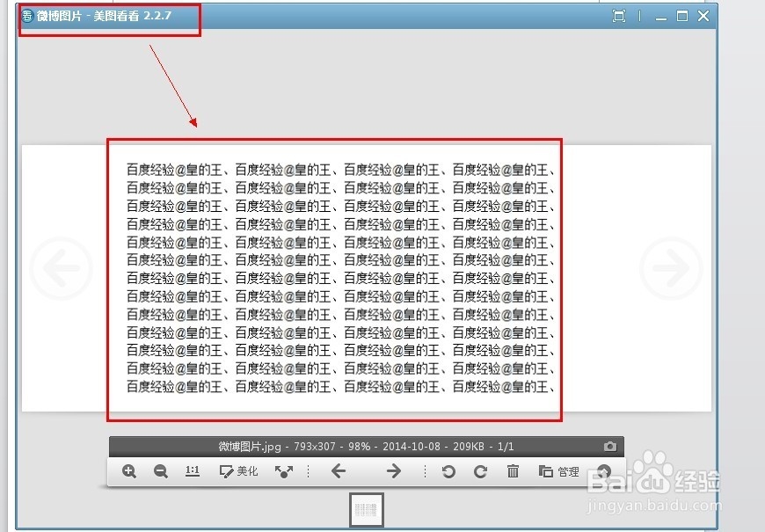The image size is (765, 532).
Task: Click the thumbnail panel tab below the toolbar
Action: click(x=366, y=510)
